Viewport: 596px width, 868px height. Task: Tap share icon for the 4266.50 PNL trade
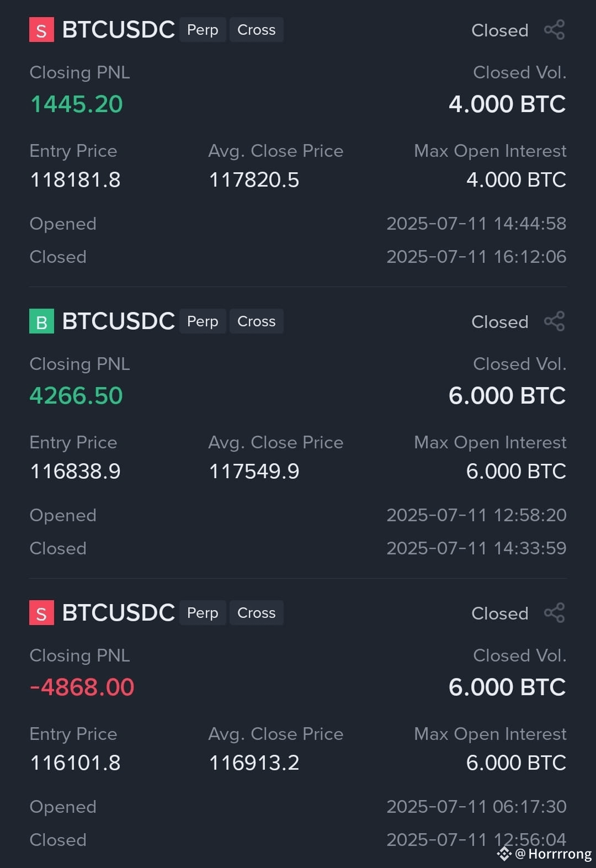click(555, 321)
